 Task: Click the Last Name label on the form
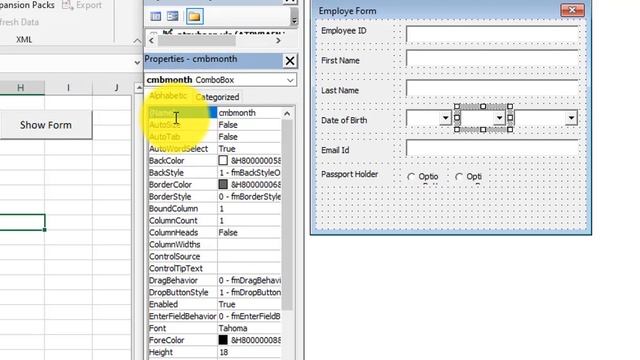coord(340,90)
